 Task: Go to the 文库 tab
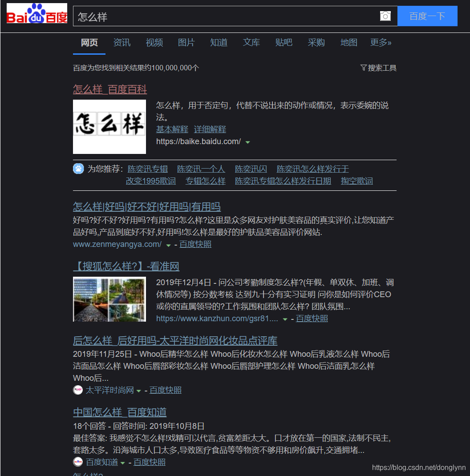tap(251, 43)
